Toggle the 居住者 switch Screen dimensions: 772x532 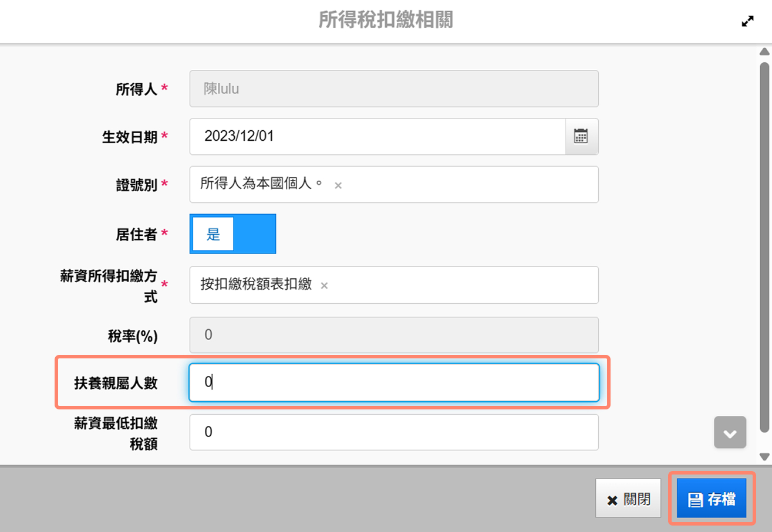(232, 234)
